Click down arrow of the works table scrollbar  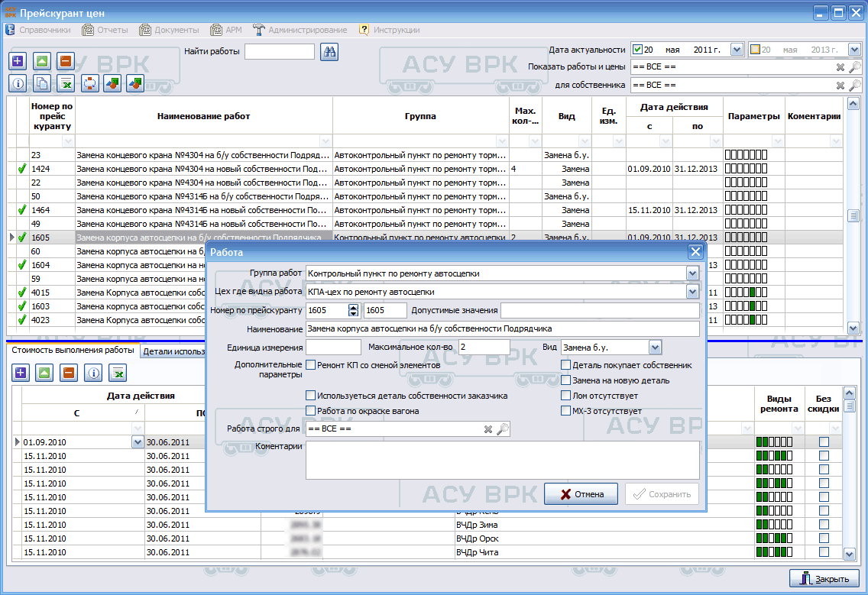coord(853,328)
